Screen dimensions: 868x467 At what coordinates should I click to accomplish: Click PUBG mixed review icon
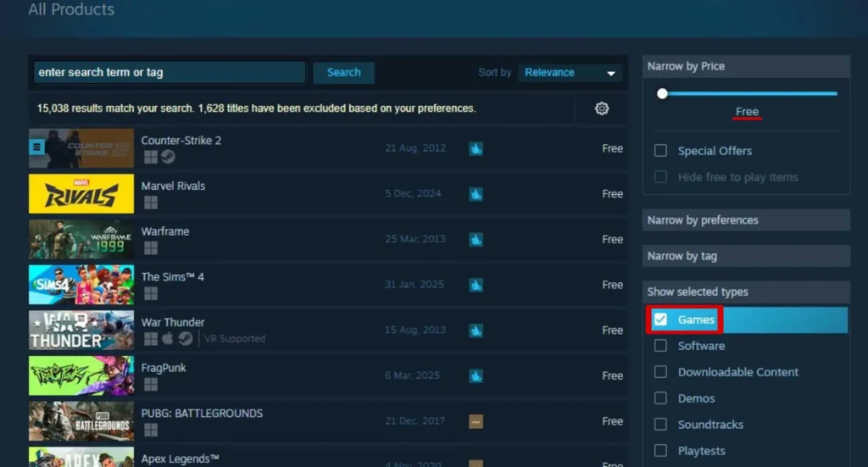coord(476,421)
